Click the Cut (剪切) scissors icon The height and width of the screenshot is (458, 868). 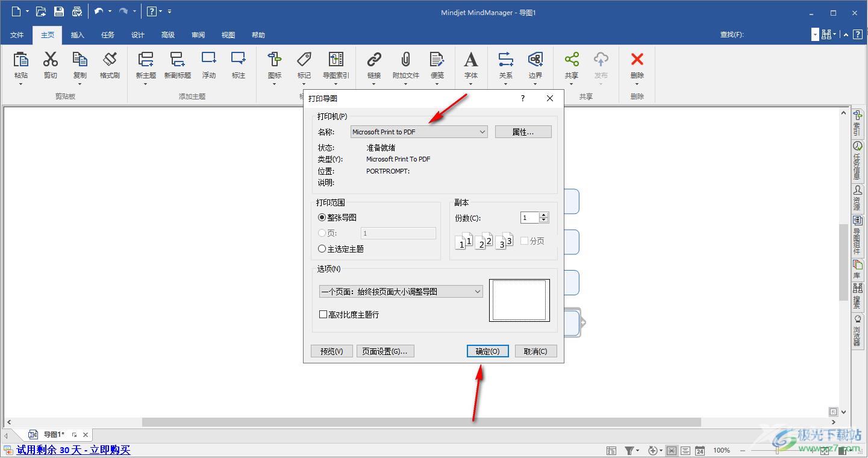pos(51,59)
